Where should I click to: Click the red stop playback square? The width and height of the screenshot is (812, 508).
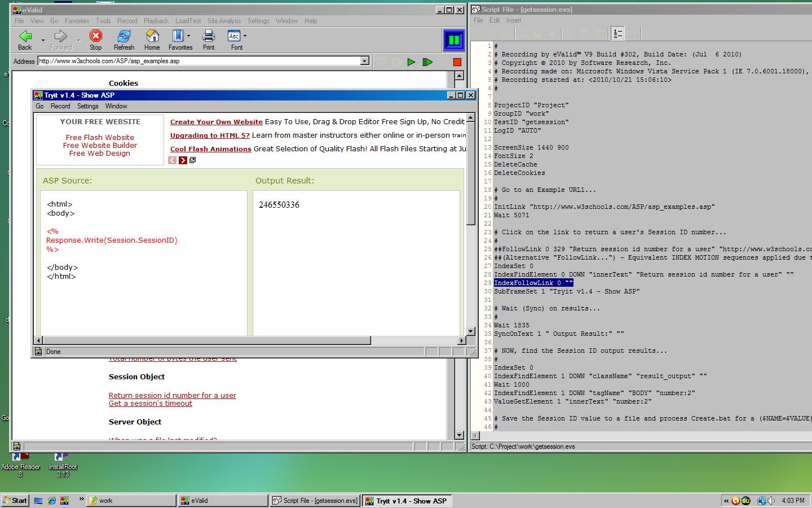(x=457, y=62)
